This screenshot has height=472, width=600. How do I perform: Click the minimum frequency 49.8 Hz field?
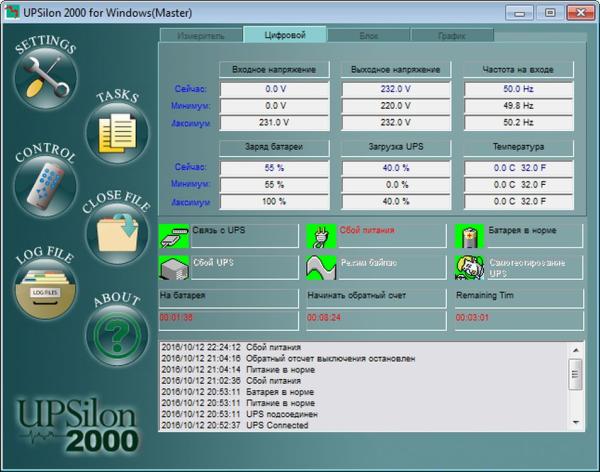pos(518,106)
